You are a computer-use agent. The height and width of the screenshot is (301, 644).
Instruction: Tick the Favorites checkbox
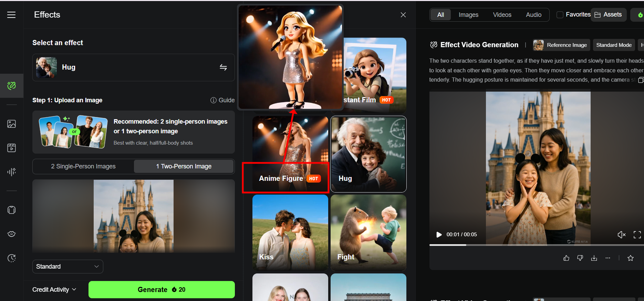pyautogui.click(x=560, y=15)
